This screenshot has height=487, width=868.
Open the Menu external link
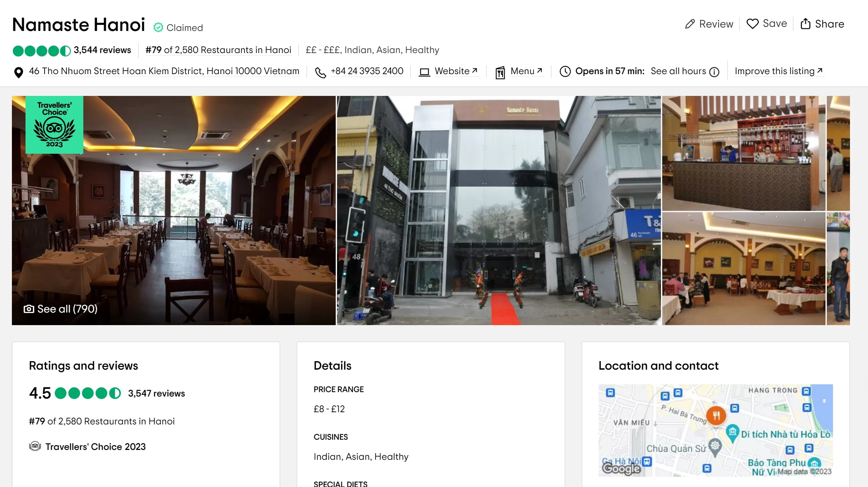coord(526,71)
